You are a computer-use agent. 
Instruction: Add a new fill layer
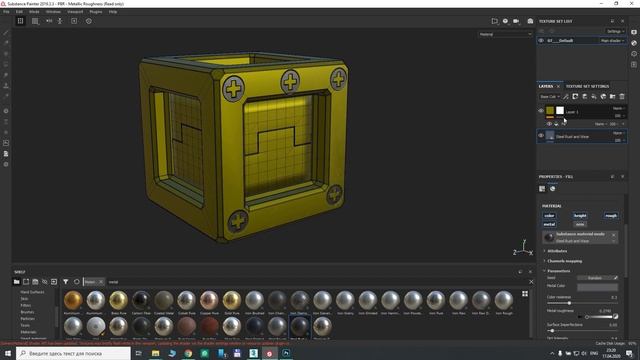(x=594, y=97)
